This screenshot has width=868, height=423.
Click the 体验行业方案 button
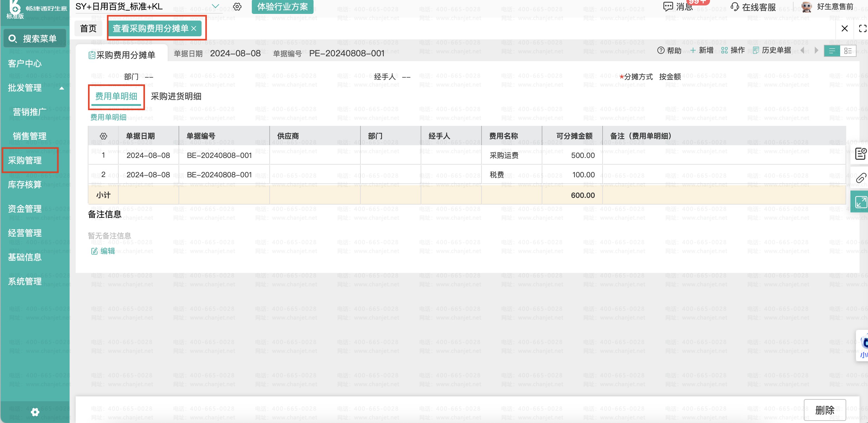pos(282,7)
